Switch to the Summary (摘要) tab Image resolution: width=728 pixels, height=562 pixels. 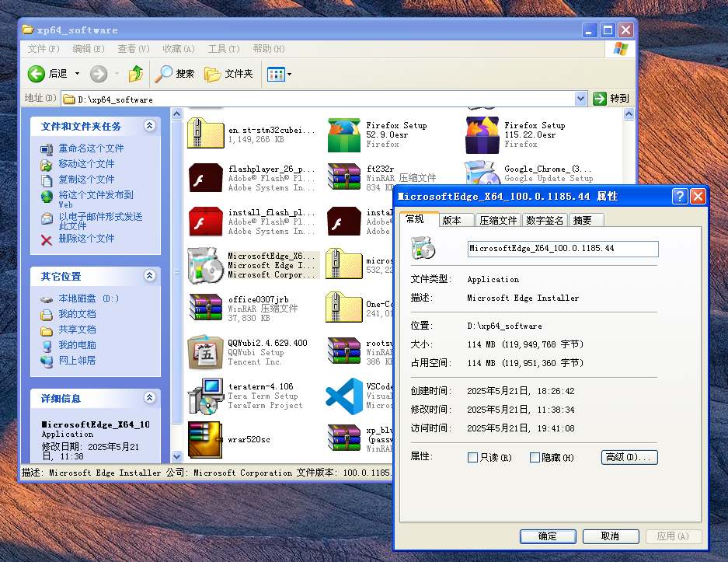click(x=587, y=220)
